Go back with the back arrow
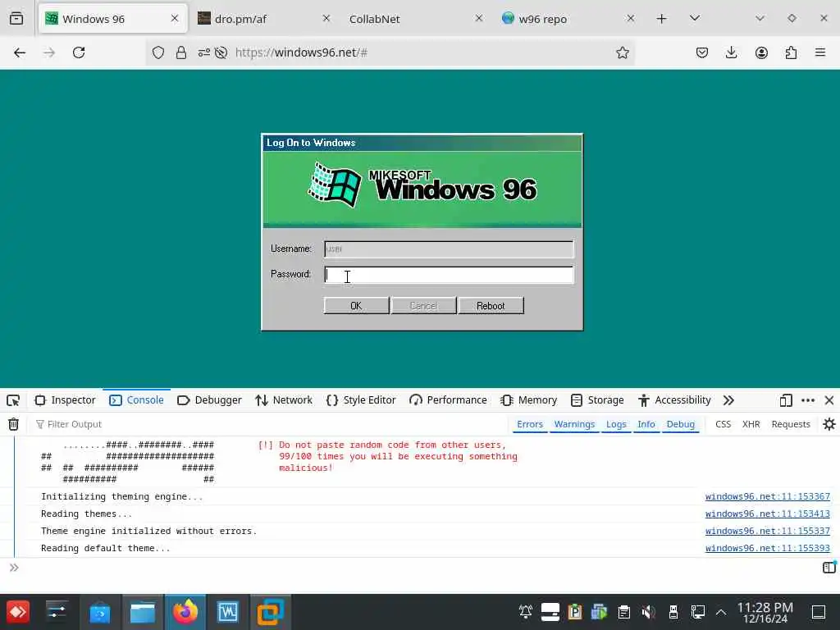The width and height of the screenshot is (840, 630). coord(20,52)
